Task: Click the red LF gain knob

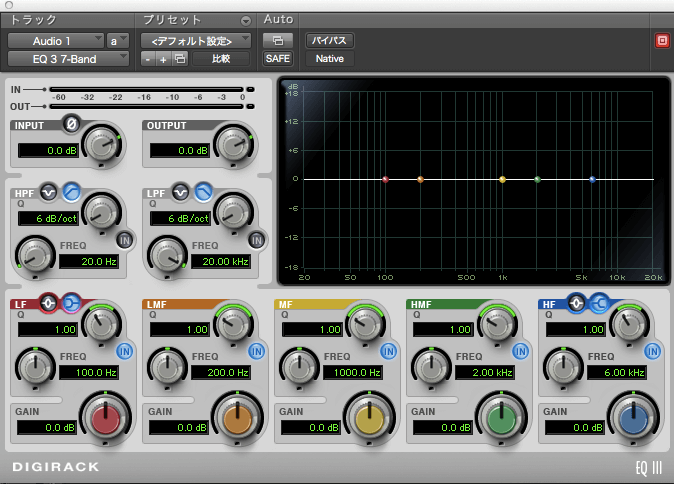Action: point(105,418)
